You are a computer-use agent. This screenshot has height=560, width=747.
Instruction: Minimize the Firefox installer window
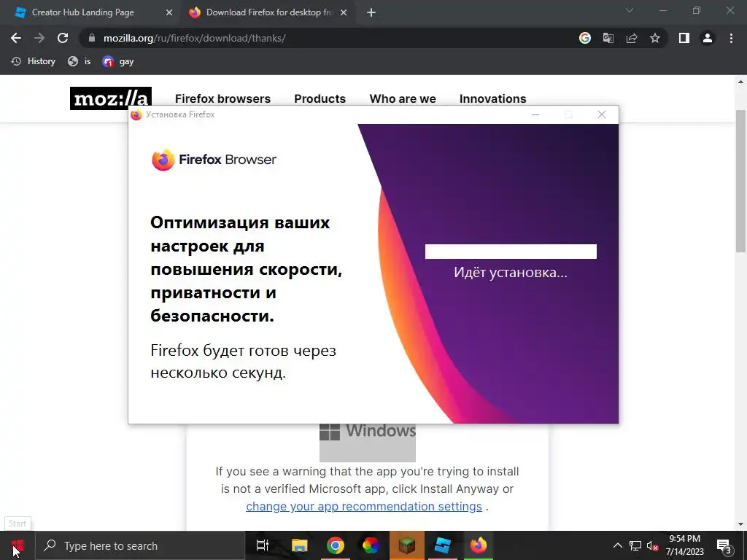pyautogui.click(x=535, y=114)
